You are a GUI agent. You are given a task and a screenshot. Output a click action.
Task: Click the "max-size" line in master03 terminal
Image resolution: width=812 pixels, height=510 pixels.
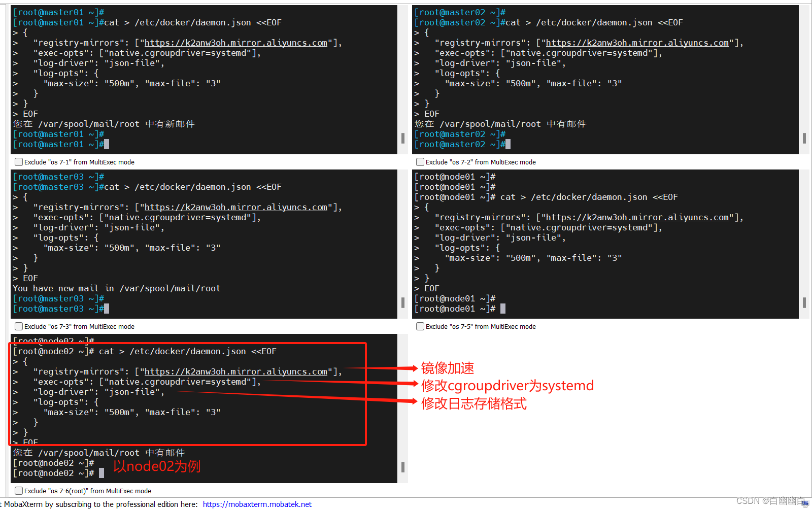coord(117,248)
